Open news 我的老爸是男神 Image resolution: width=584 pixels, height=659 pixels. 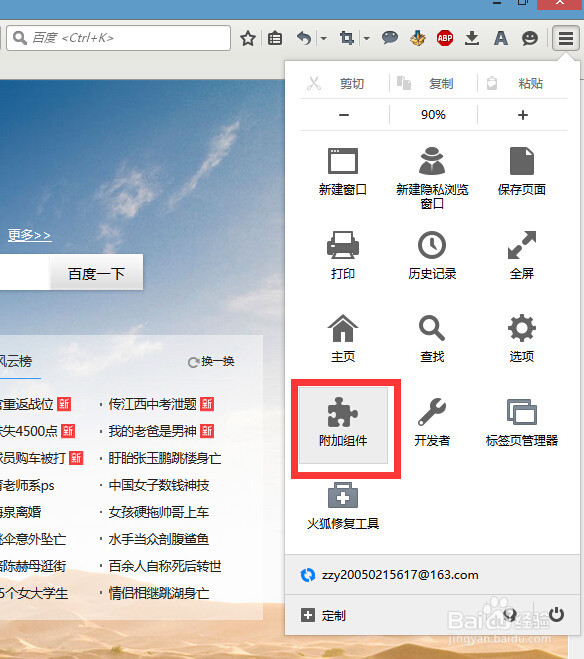(x=153, y=431)
